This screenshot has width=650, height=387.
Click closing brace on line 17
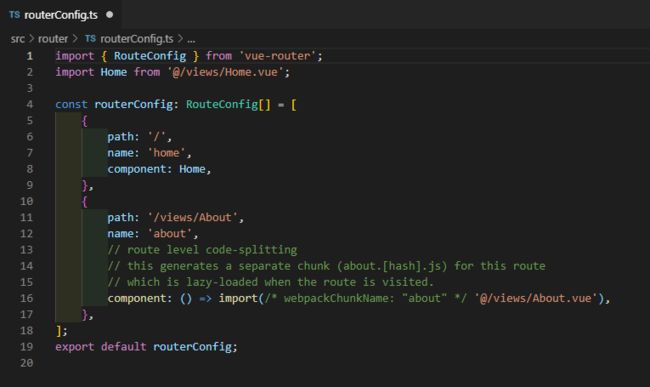85,315
